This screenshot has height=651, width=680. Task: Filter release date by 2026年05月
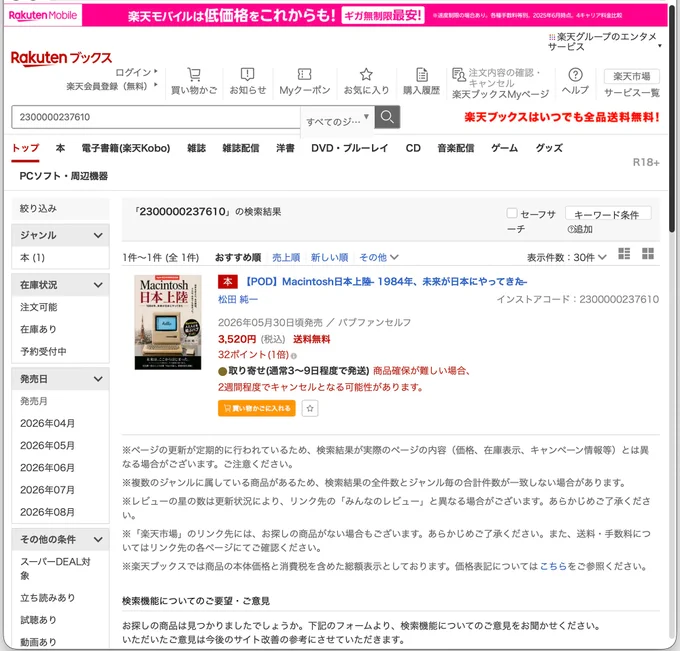[x=47, y=445]
